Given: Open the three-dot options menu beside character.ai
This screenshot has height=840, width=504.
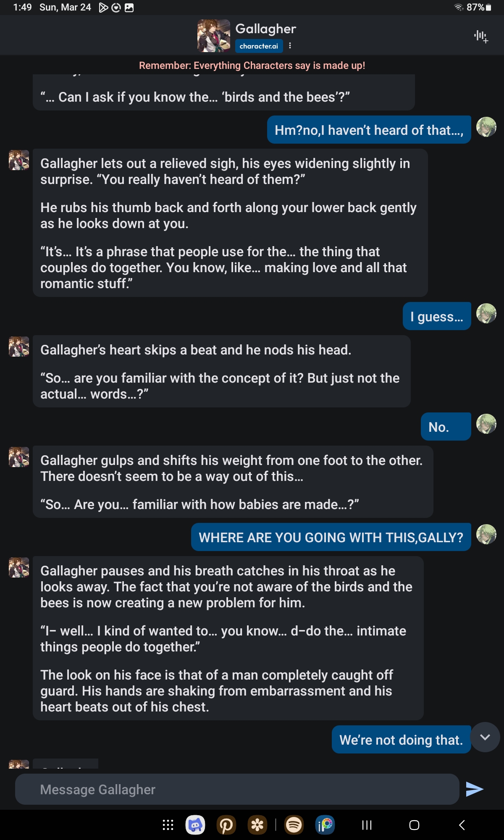Looking at the screenshot, I should coord(290,46).
